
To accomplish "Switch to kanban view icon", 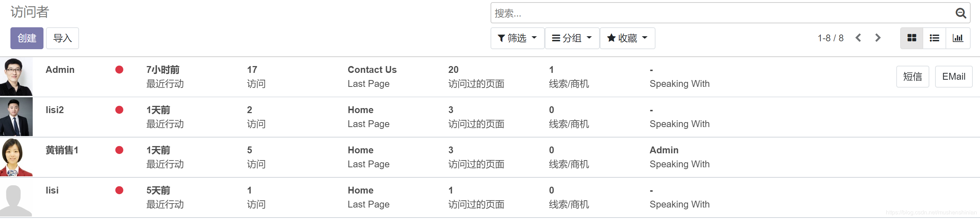I will [x=911, y=38].
